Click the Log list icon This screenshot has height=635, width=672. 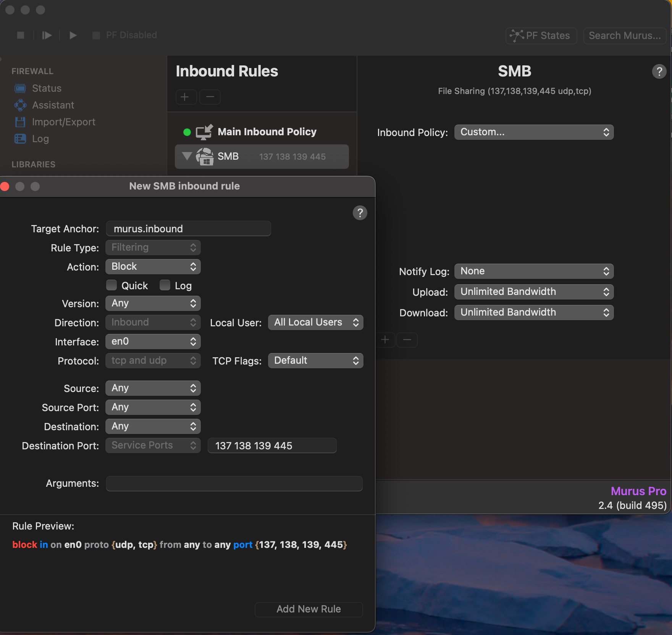[20, 139]
